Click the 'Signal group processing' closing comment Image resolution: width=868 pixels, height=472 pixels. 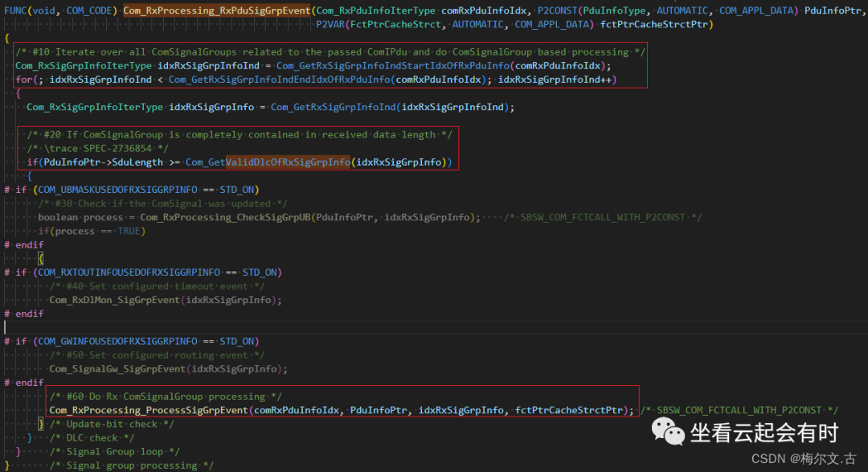[x=132, y=466]
